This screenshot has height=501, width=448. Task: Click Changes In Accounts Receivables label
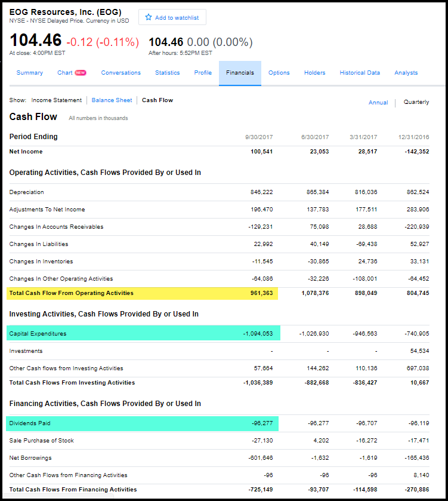coord(56,226)
